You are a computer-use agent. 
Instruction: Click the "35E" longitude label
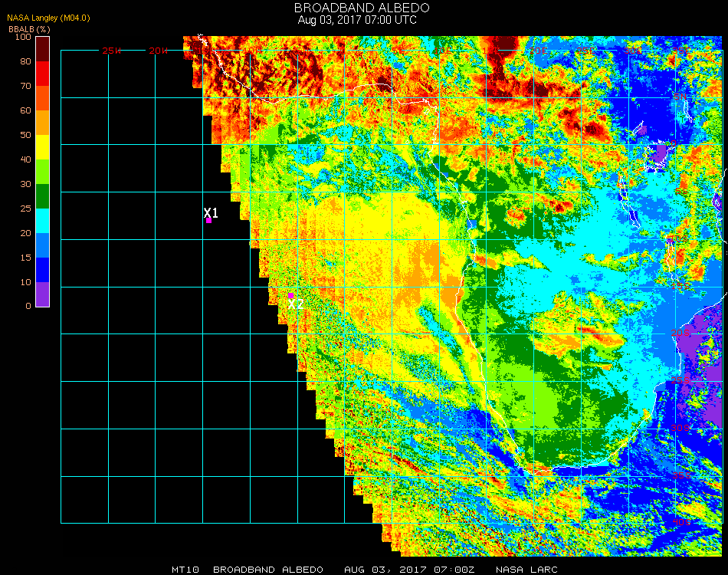tap(680, 51)
